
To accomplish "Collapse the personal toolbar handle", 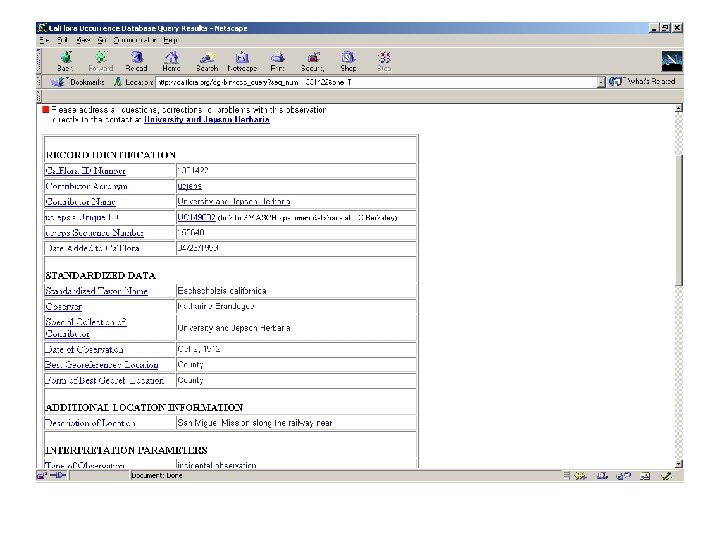I will (x=39, y=96).
